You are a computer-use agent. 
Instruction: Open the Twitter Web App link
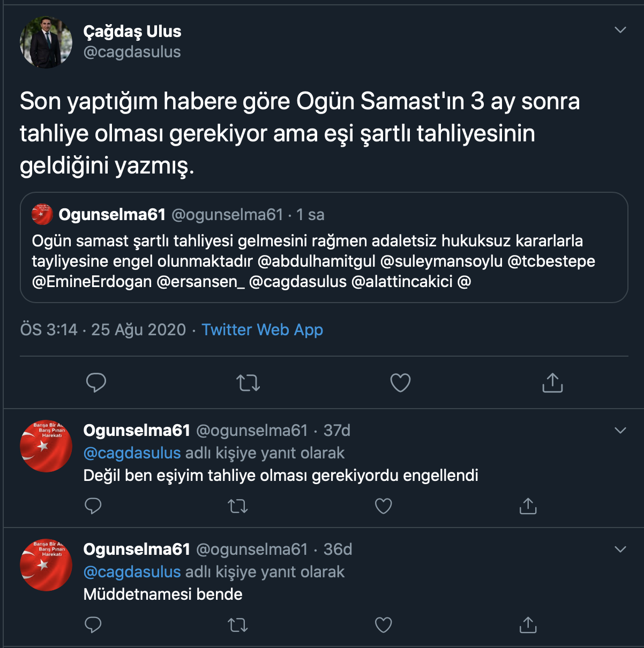pos(262,330)
